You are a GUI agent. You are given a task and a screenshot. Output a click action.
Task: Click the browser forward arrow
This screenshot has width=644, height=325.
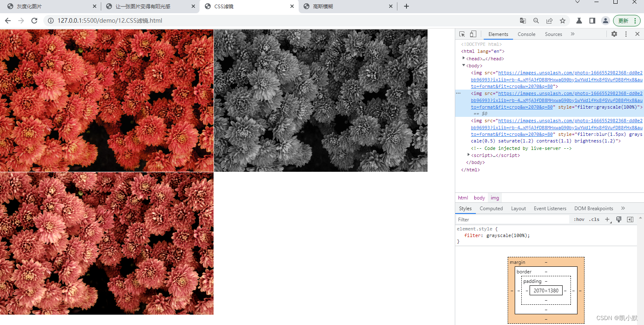pos(21,21)
